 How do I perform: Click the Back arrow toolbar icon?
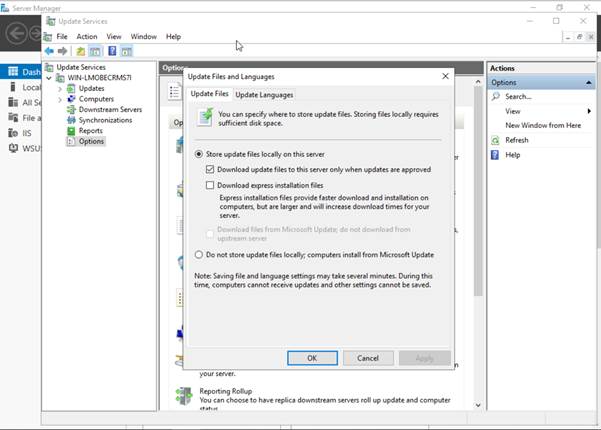coord(49,51)
